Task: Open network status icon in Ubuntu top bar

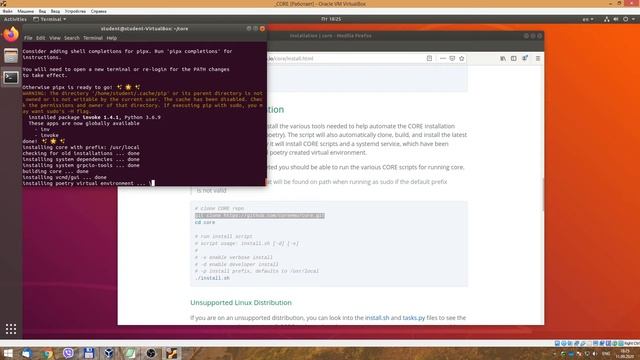Action: (607, 19)
